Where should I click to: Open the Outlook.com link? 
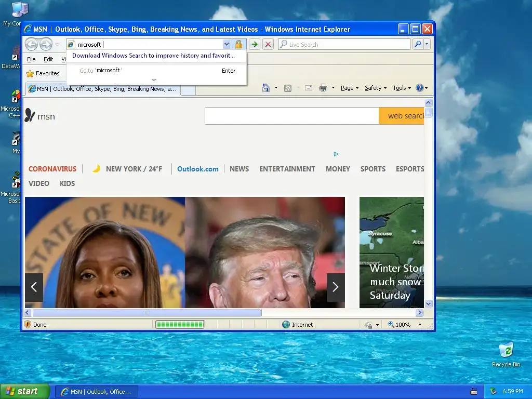click(198, 169)
